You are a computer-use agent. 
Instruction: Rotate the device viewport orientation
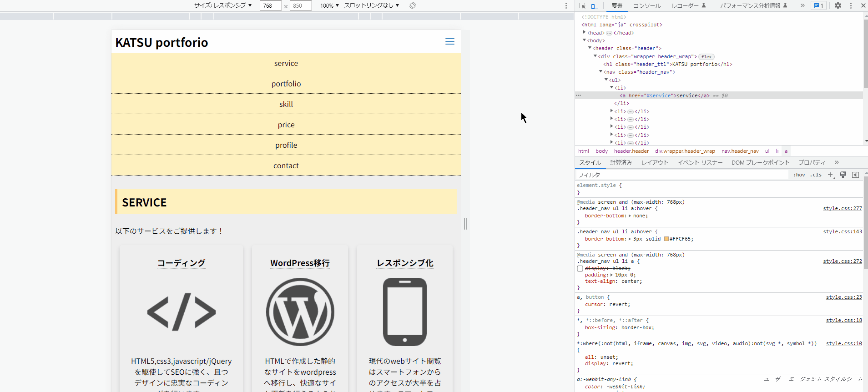click(x=412, y=5)
